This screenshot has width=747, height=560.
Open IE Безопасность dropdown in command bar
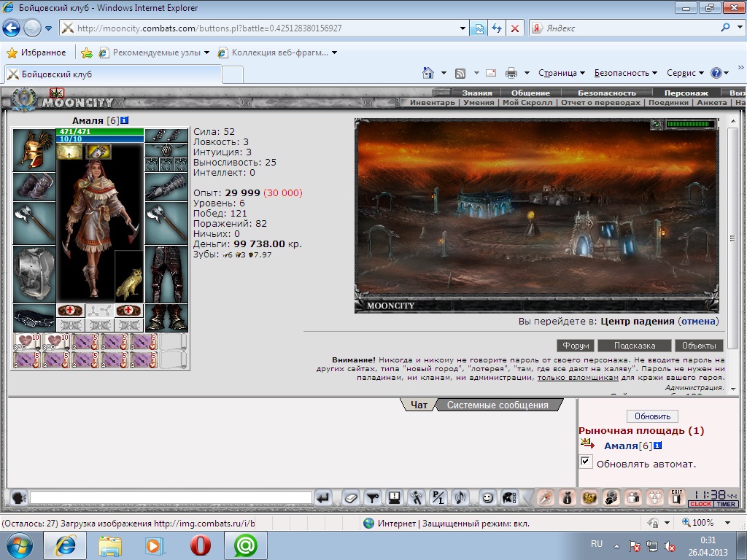pos(625,73)
